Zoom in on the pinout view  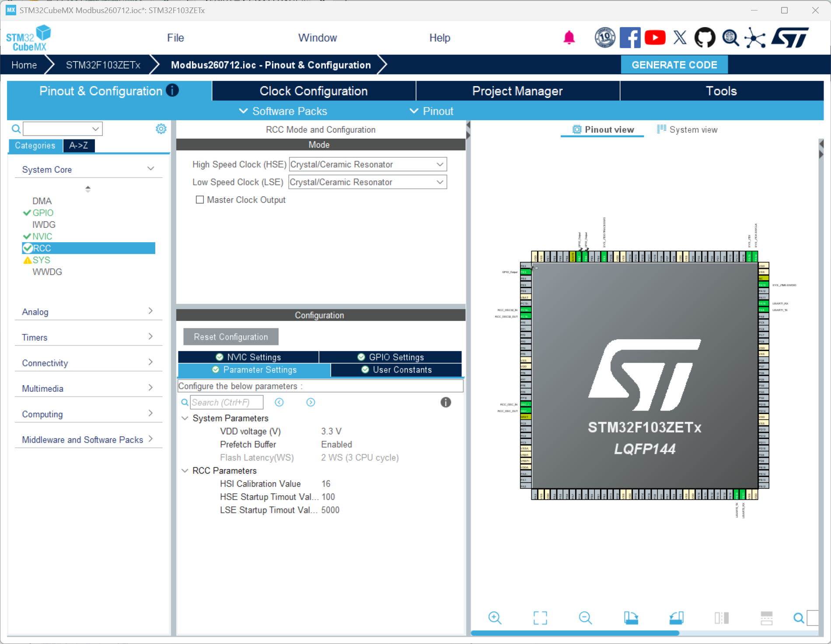tap(495, 618)
